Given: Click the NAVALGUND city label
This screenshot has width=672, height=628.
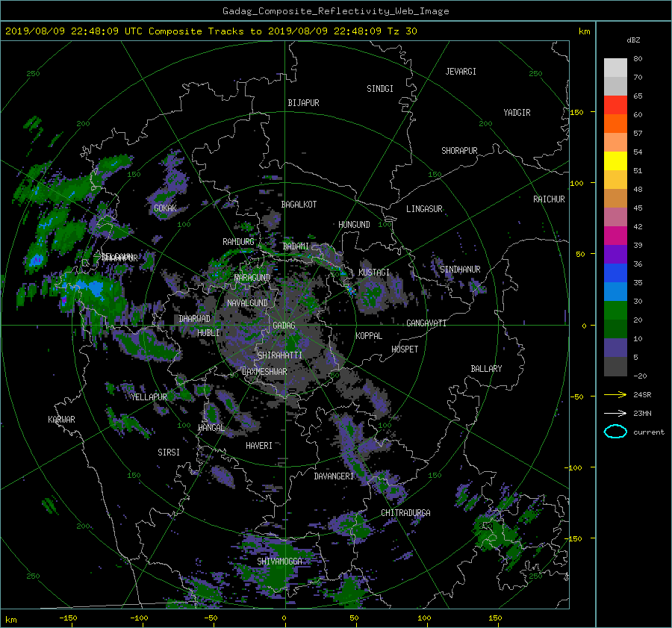Looking at the screenshot, I should pos(247,303).
